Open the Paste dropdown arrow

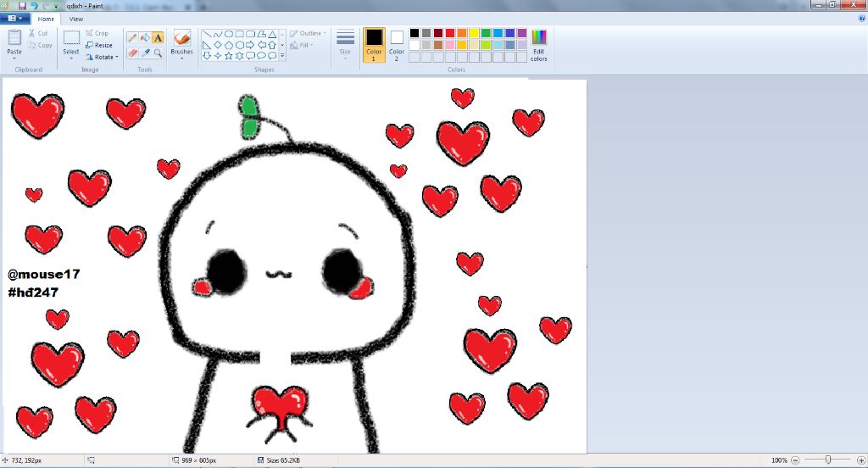(x=14, y=58)
